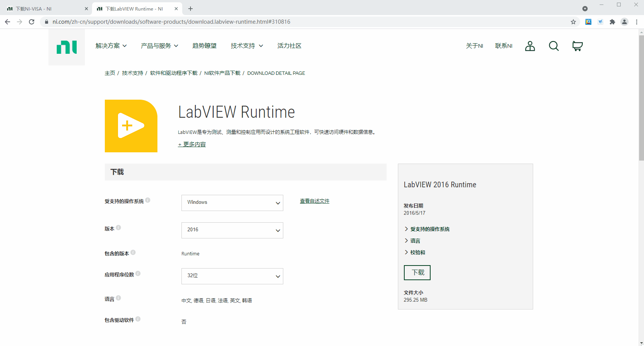Go to 活力社区 page

289,46
